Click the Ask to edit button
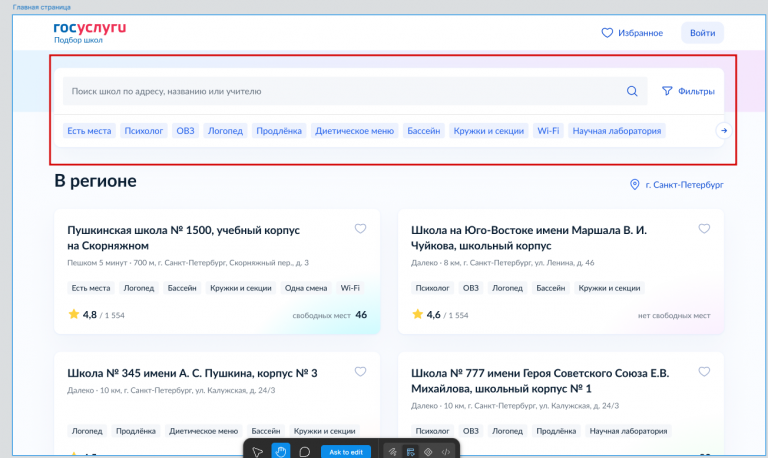 click(x=346, y=452)
